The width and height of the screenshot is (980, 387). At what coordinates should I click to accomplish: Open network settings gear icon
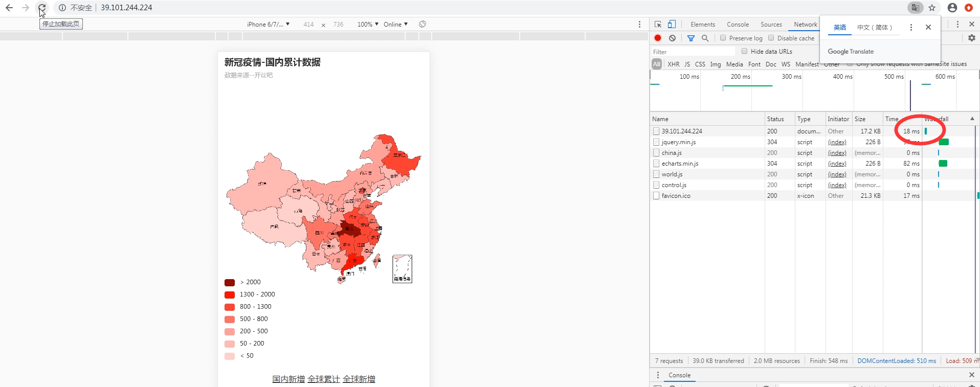click(x=971, y=38)
